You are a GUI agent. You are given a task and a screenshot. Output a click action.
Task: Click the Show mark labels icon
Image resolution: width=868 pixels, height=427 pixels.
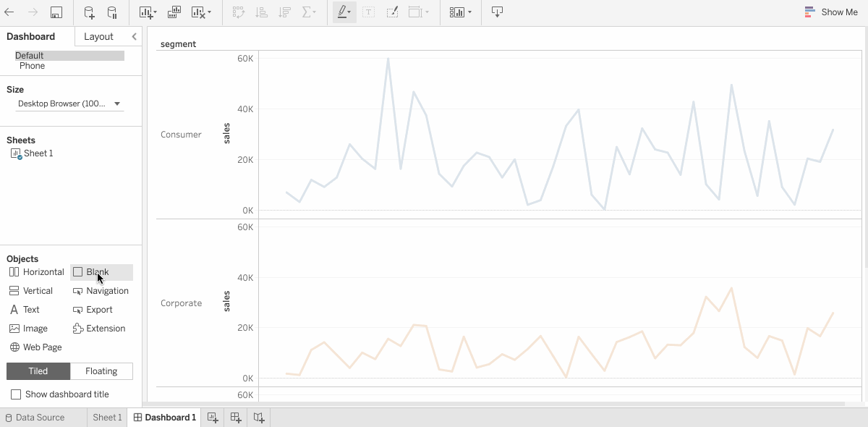tap(369, 12)
